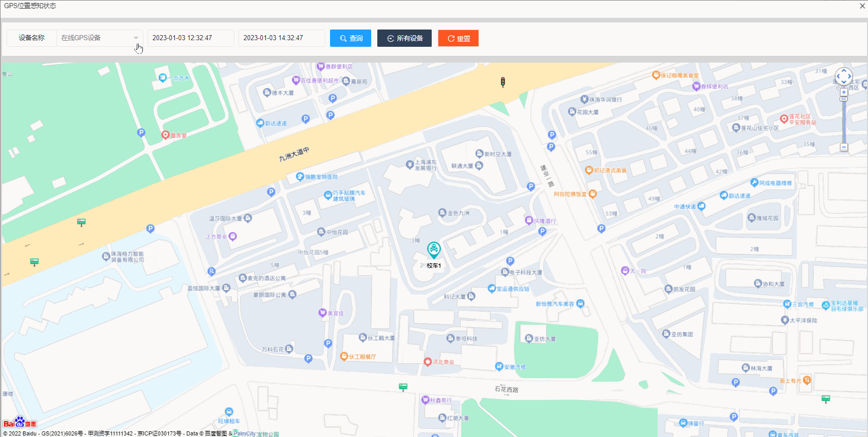Click the 石花西路 road label
The image size is (868, 437).
506,390
